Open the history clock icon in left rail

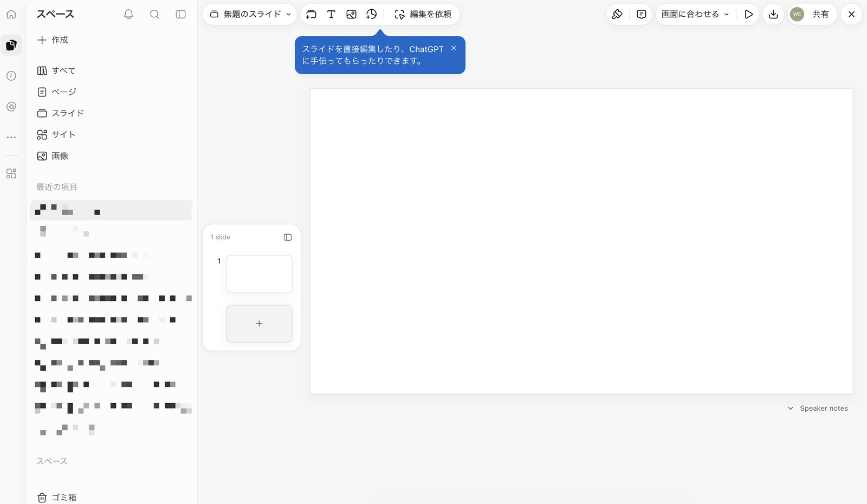click(11, 76)
